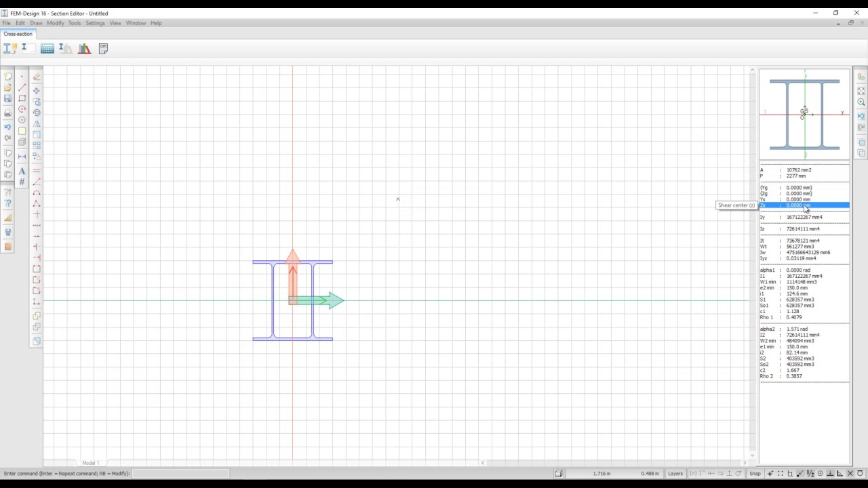
Task: Select the area A 10762 mm2 row
Action: [804, 170]
